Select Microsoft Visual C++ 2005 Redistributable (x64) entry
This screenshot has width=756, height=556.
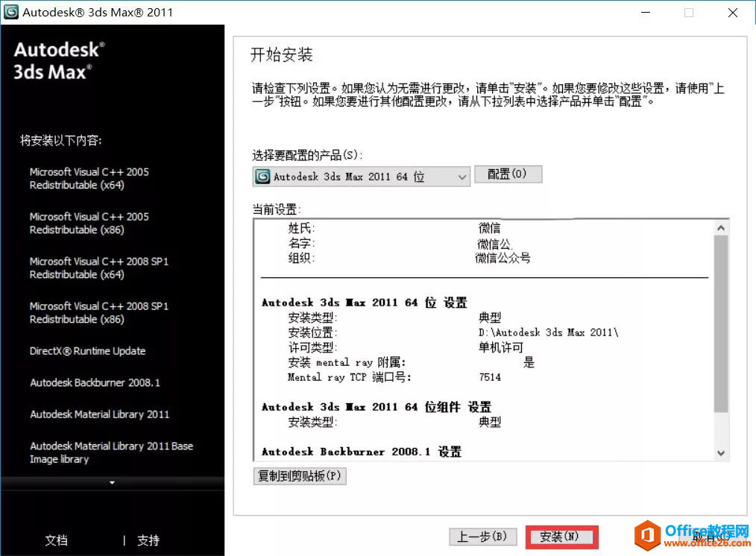(89, 178)
